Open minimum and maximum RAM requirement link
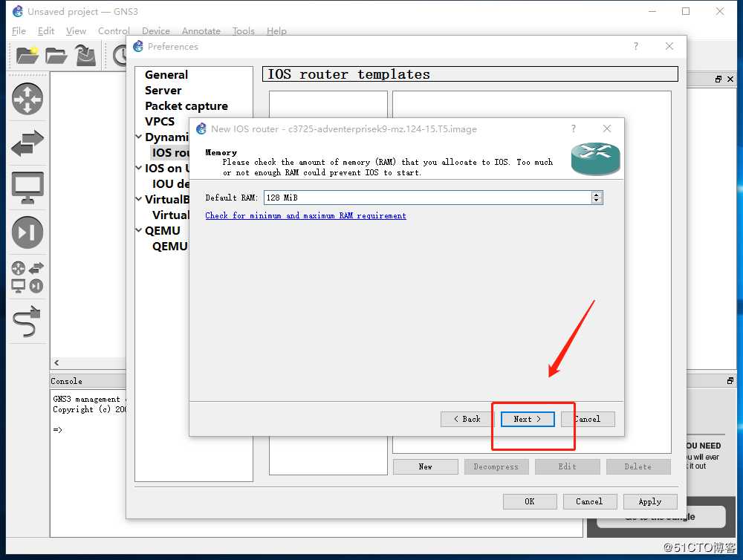The height and width of the screenshot is (560, 743). (305, 215)
